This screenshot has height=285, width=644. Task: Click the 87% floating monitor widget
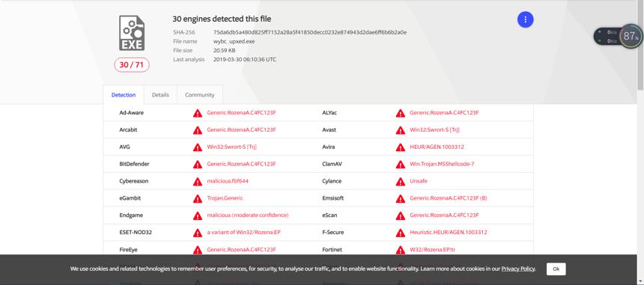(618, 36)
